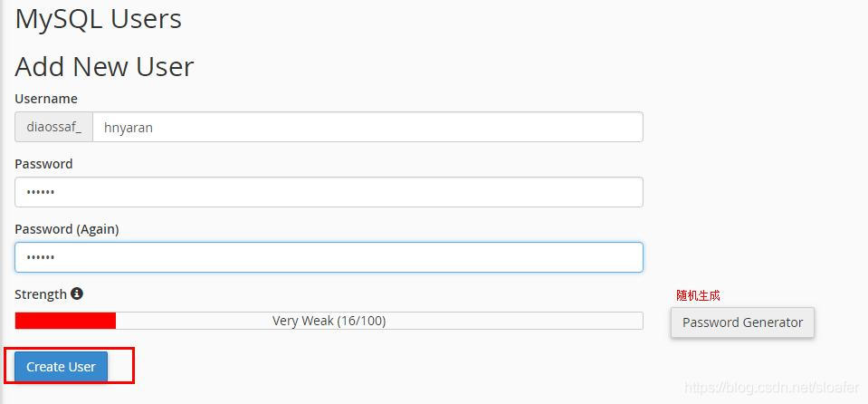868x404 pixels.
Task: Click the red filled part of strength meter
Action: 65,321
